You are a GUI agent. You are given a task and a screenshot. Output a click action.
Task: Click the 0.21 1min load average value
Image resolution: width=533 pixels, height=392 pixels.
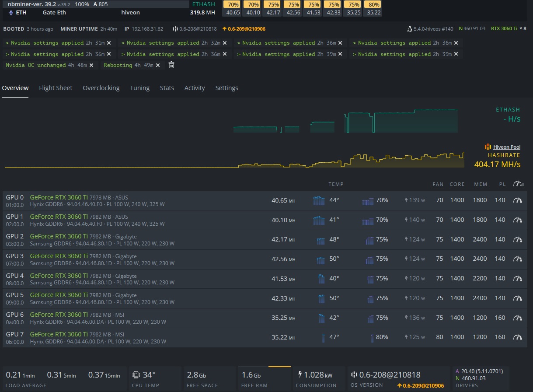(20, 375)
